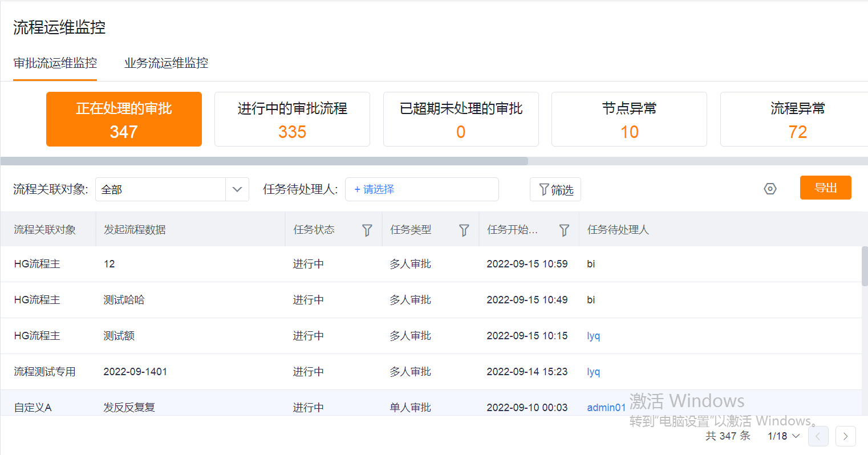Click the 2022-09-15 10:49 start time
This screenshot has width=868, height=455.
[527, 300]
